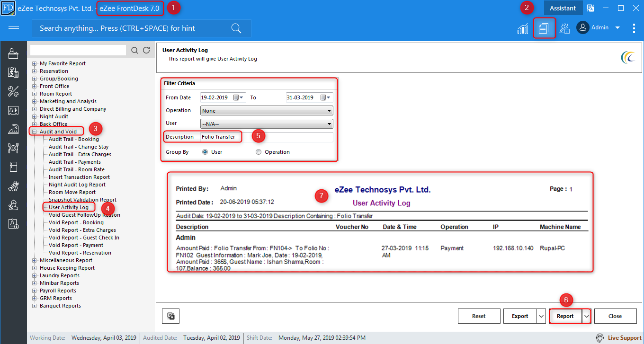Select Void Report - Payment
Image resolution: width=644 pixels, height=344 pixels.
coord(76,245)
